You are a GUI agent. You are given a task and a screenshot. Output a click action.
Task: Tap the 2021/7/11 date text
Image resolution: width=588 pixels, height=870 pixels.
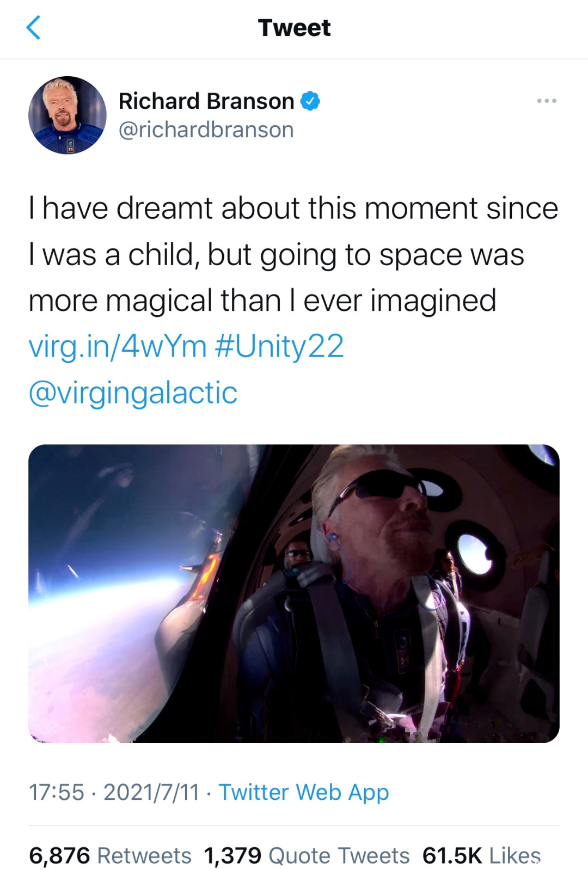pos(151,792)
